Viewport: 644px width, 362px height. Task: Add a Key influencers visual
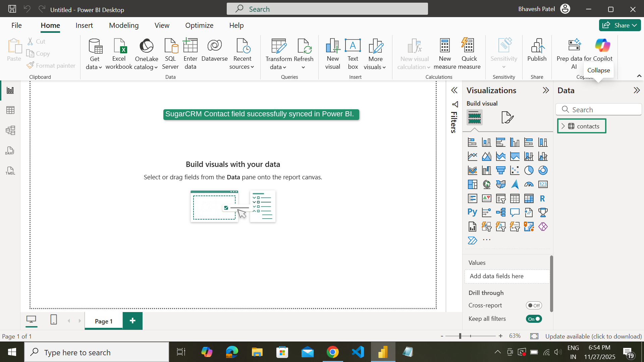coord(486,212)
